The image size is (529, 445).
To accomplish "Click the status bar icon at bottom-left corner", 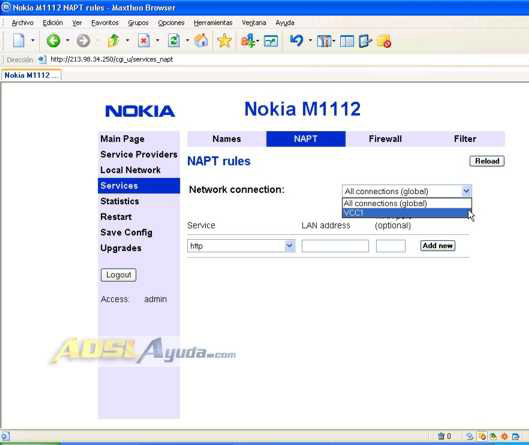I will [5, 436].
